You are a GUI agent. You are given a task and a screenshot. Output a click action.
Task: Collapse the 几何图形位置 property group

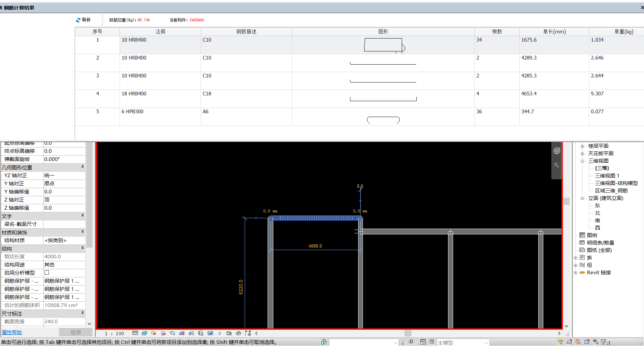tap(82, 167)
